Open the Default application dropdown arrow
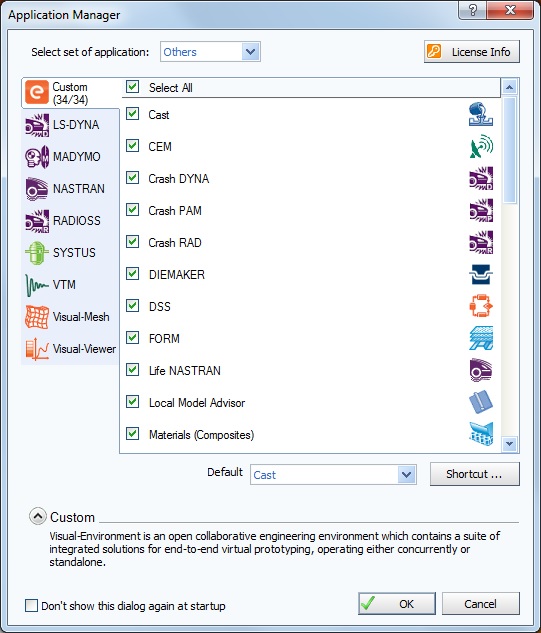This screenshot has width=541, height=633. [407, 474]
